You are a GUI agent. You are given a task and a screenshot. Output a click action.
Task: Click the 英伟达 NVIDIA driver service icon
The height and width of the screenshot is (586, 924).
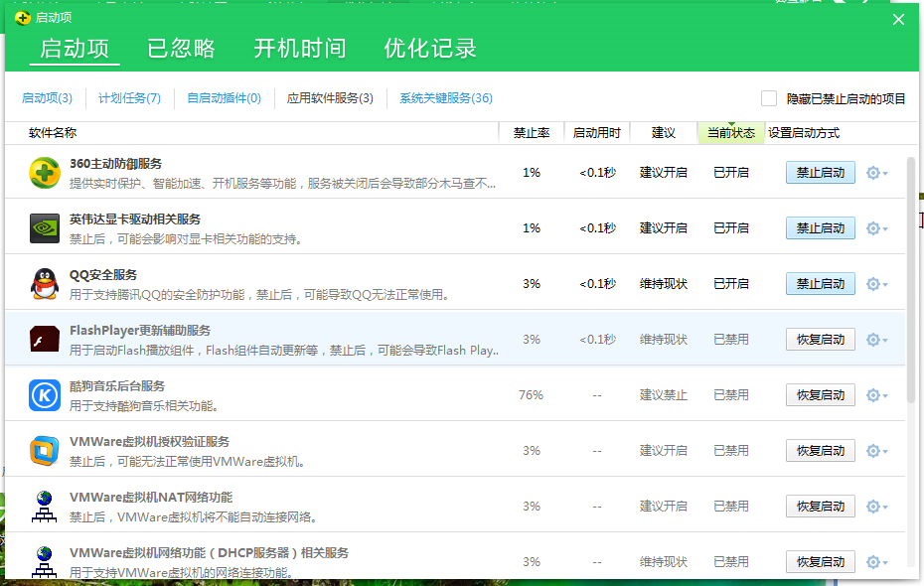pos(45,228)
